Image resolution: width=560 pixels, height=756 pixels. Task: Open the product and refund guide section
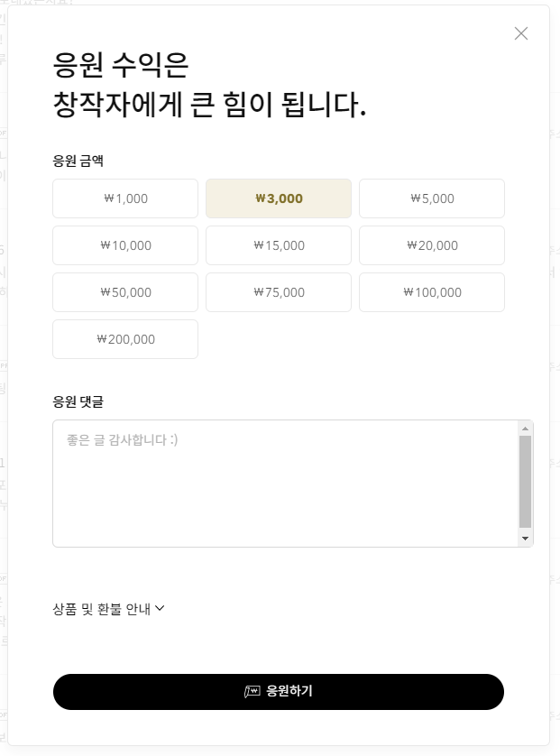(108, 609)
